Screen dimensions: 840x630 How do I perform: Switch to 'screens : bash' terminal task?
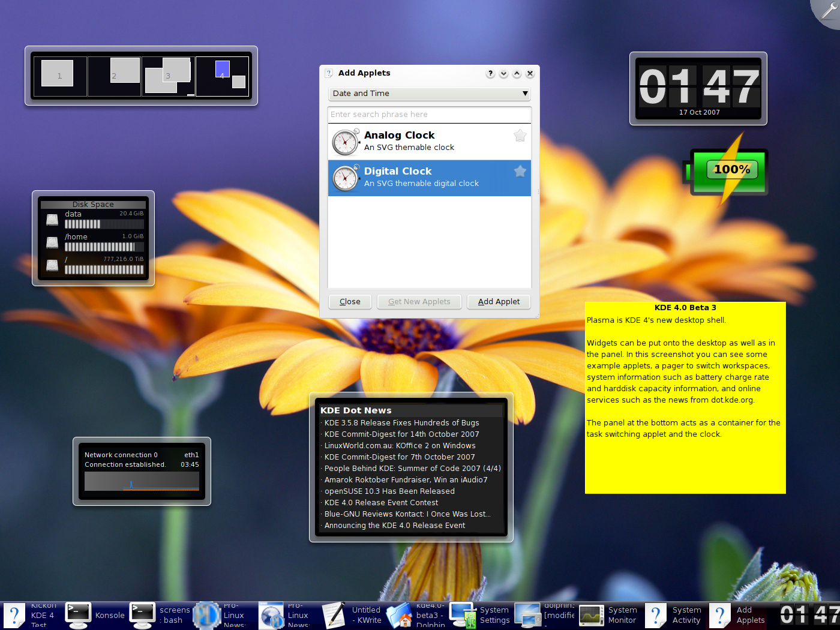159,616
